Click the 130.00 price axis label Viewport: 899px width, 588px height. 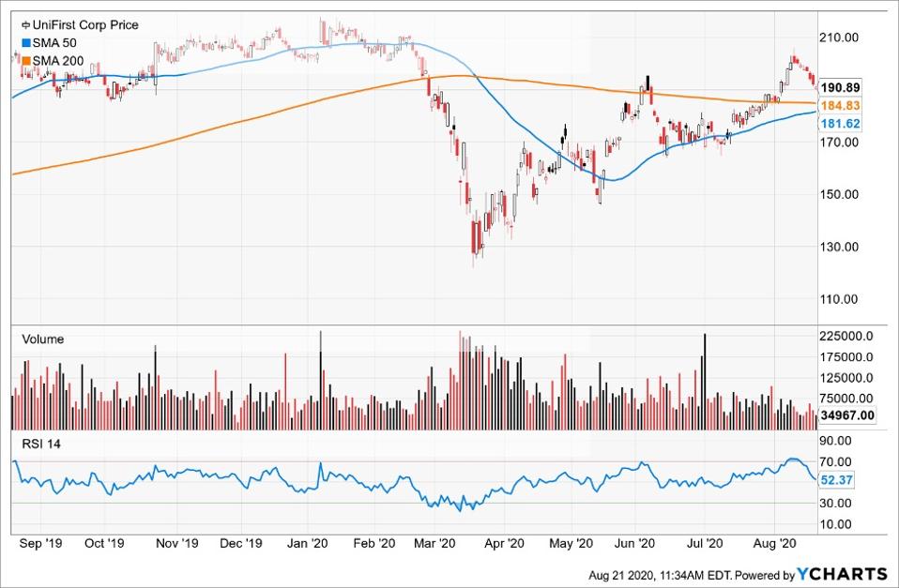(x=839, y=247)
